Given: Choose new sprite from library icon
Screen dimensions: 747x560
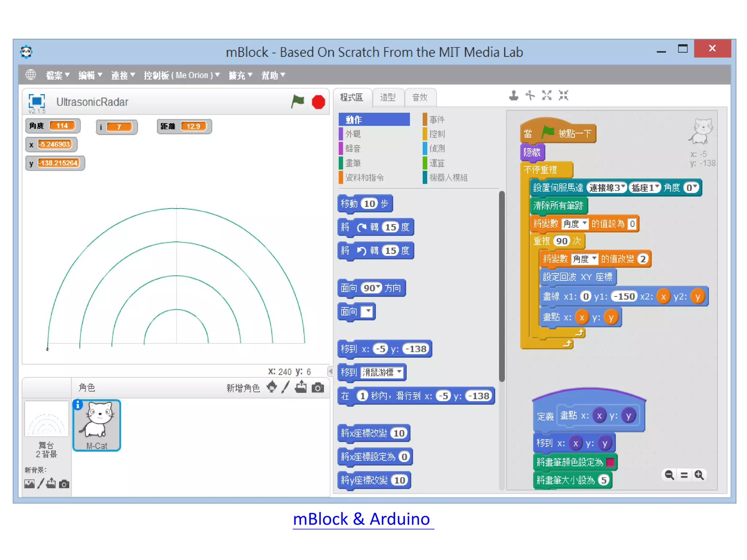Looking at the screenshot, I should tap(271, 387).
